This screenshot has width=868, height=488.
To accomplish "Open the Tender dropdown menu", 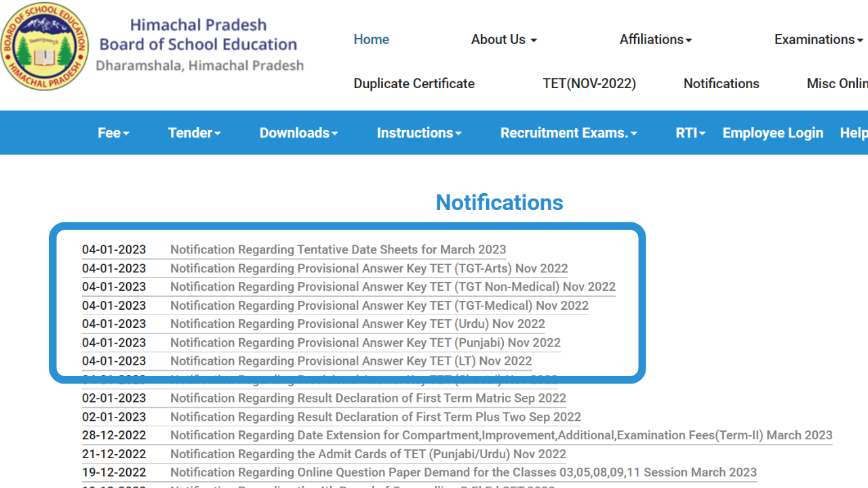I will [194, 133].
